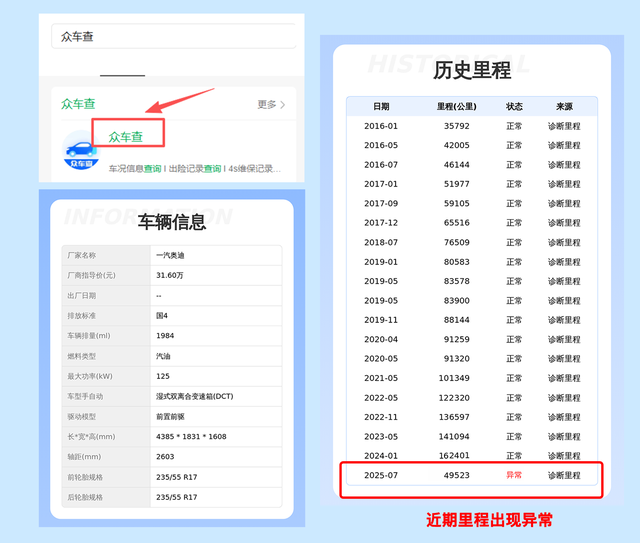The height and width of the screenshot is (543, 640).
Task: Select the 125 max power value
Action: click(x=163, y=376)
